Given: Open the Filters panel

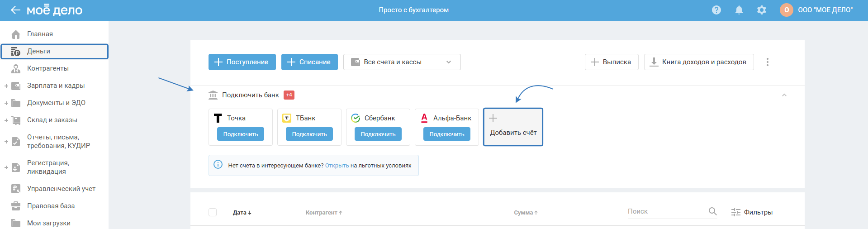Looking at the screenshot, I should pos(752,212).
